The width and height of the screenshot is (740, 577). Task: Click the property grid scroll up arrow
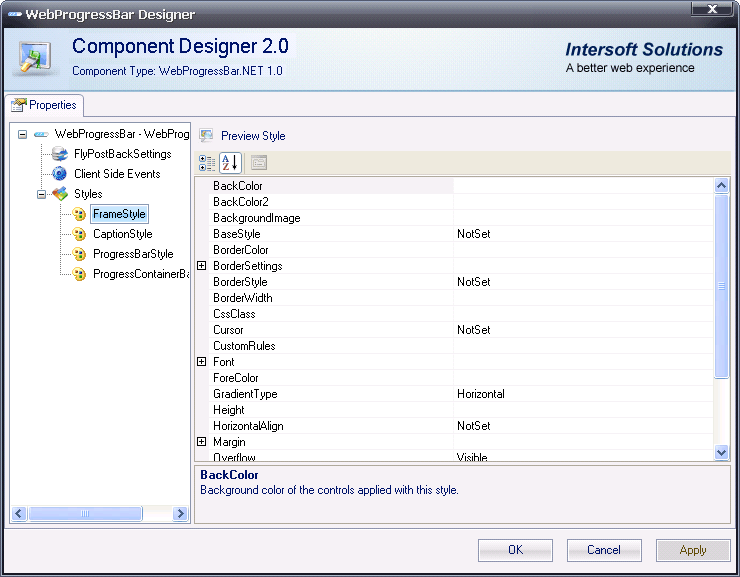tap(721, 185)
